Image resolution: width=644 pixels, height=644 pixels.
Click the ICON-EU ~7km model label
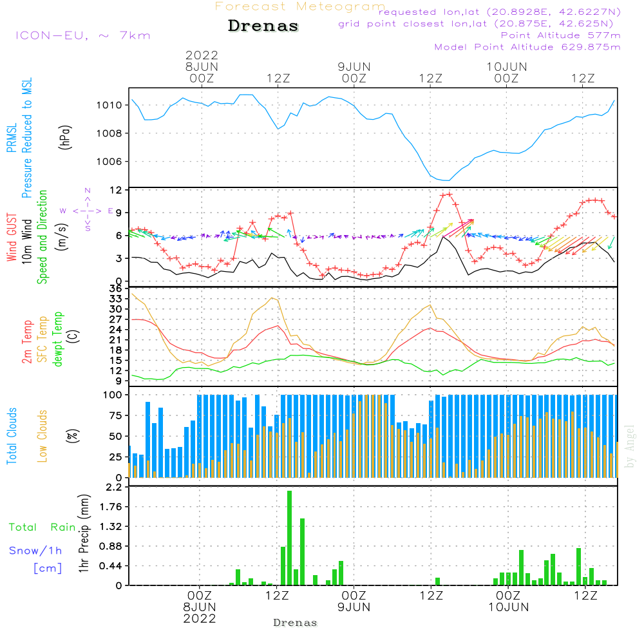click(x=83, y=35)
